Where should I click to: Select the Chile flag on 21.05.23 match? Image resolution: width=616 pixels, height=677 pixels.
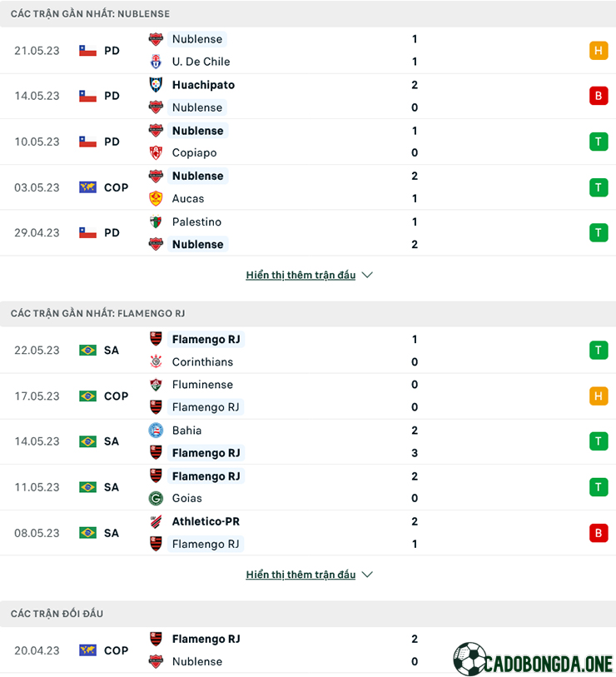(x=87, y=51)
